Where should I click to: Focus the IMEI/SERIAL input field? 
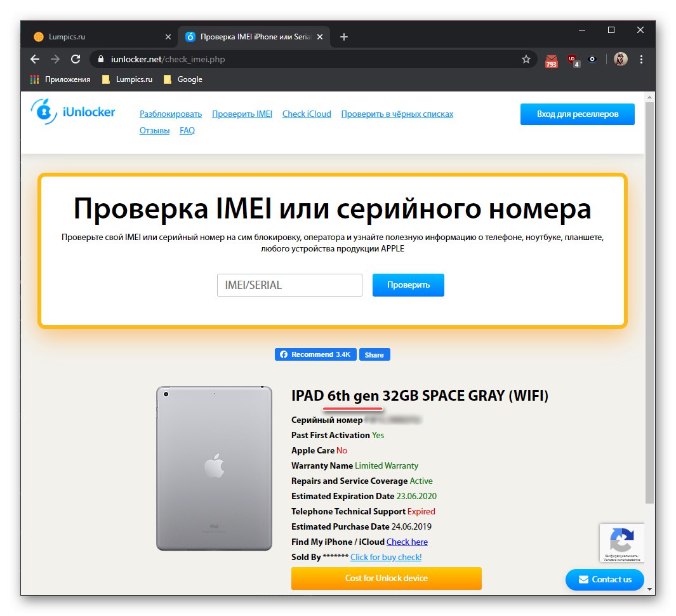289,285
